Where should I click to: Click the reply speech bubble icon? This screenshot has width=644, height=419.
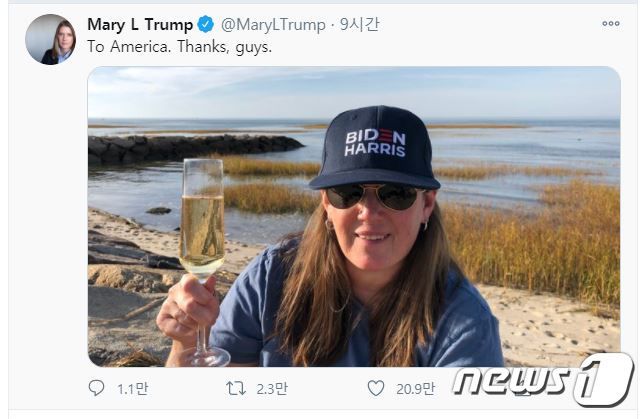(x=97, y=387)
